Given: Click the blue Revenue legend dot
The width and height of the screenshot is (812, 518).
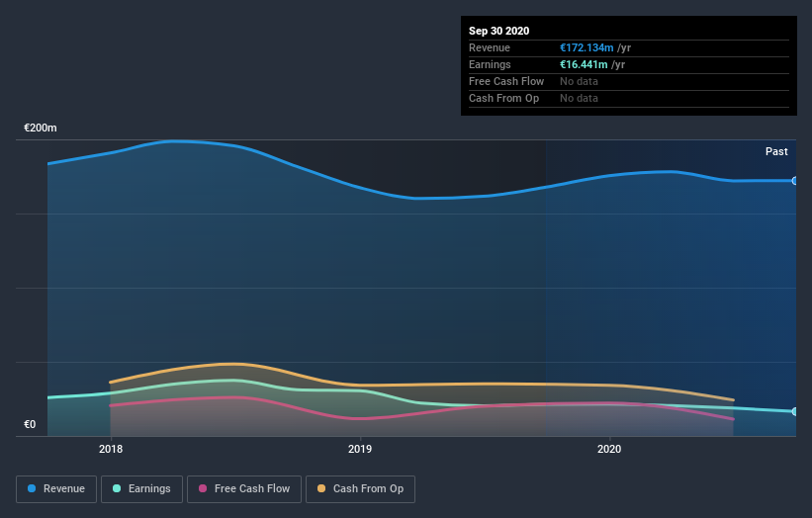Looking at the screenshot, I should 32,488.
